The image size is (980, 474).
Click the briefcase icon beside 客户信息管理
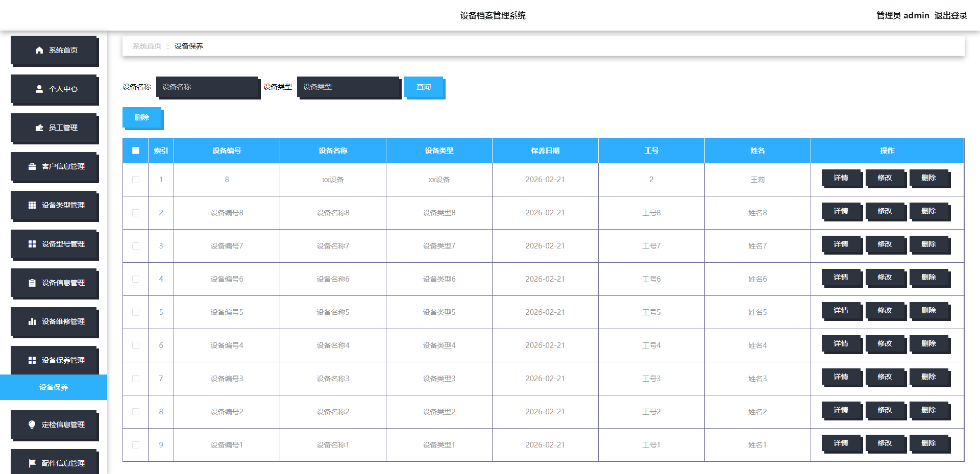click(32, 166)
